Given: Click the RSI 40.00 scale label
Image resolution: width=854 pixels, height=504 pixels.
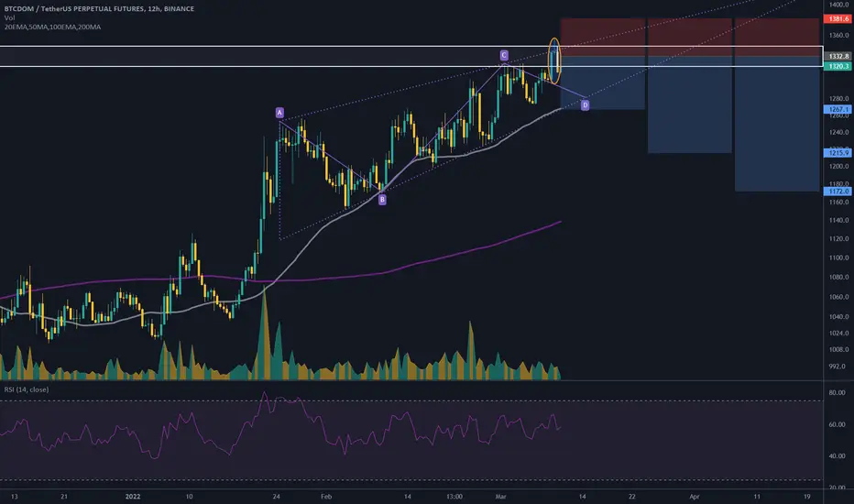Looking at the screenshot, I should tap(838, 456).
